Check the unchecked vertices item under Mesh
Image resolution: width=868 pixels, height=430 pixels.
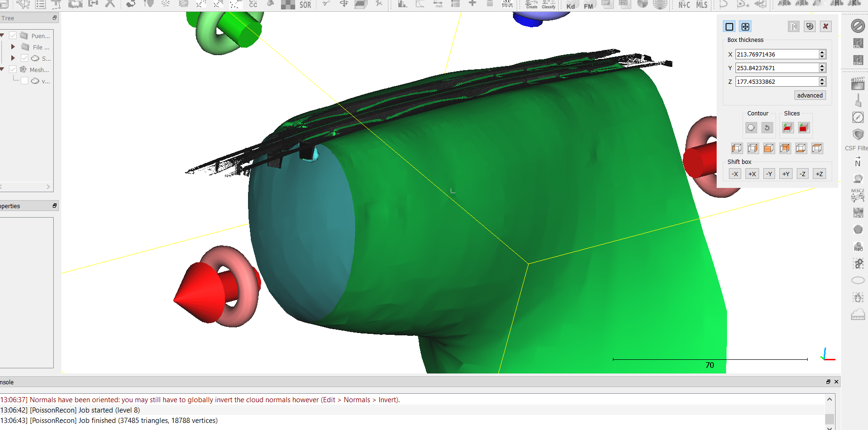point(25,81)
